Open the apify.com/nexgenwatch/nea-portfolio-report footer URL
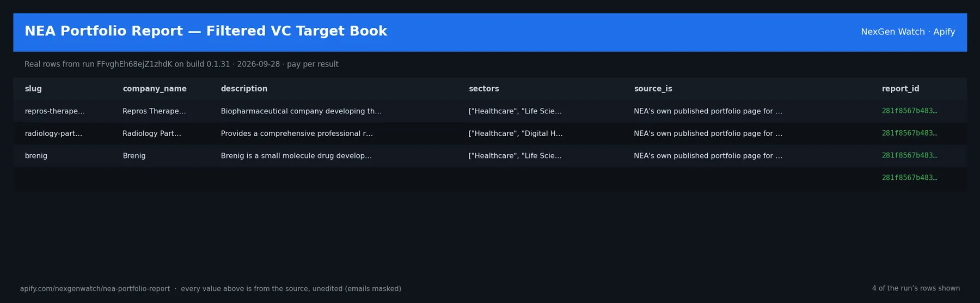This screenshot has width=980, height=303. tap(95, 289)
